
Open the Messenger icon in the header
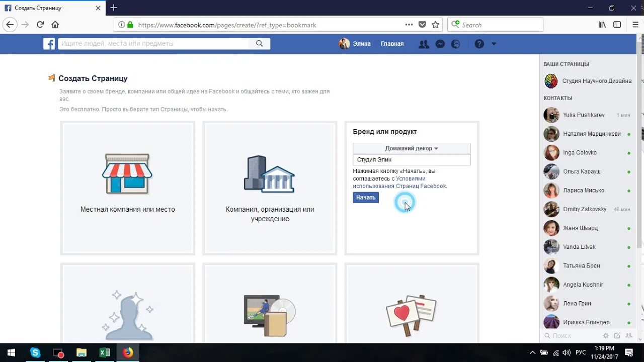coord(440,44)
